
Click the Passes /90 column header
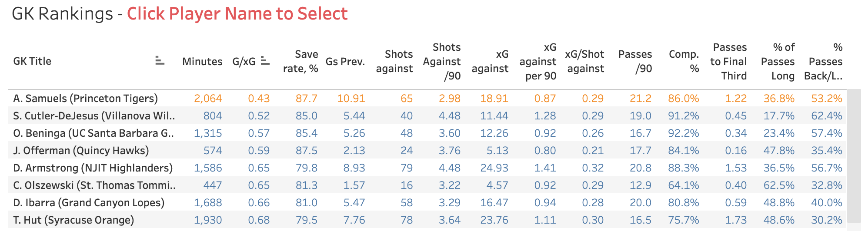tap(635, 62)
